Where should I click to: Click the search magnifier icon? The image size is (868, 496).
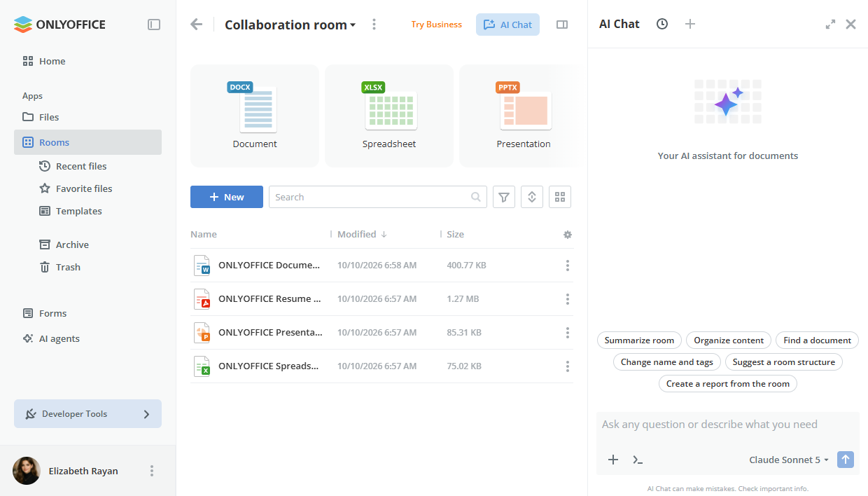click(477, 197)
